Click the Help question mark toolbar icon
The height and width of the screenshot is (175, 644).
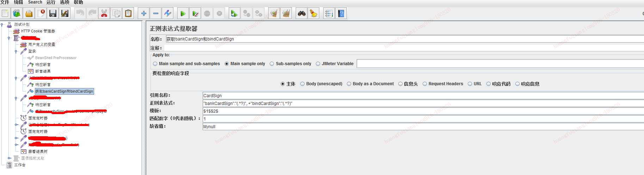pyautogui.click(x=341, y=13)
